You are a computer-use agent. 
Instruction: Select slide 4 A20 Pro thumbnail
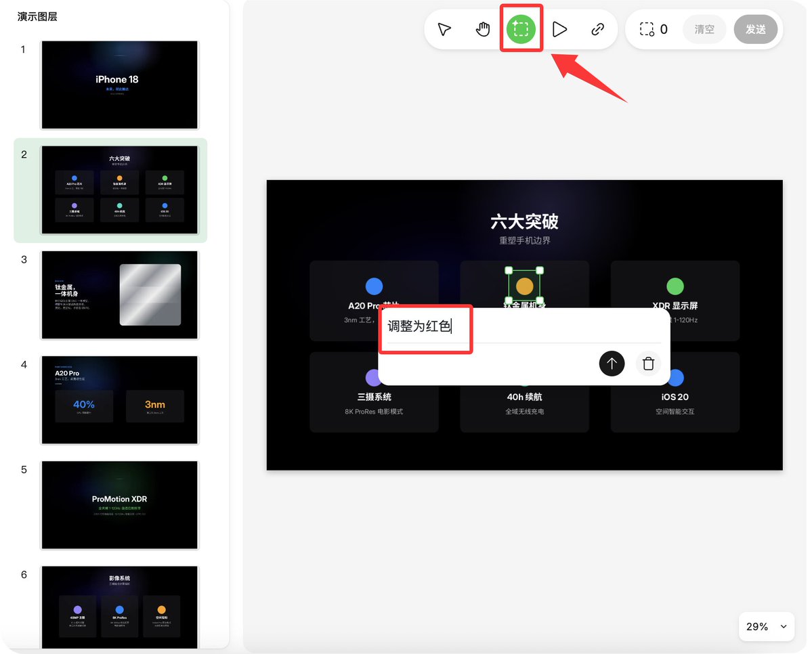coord(120,399)
